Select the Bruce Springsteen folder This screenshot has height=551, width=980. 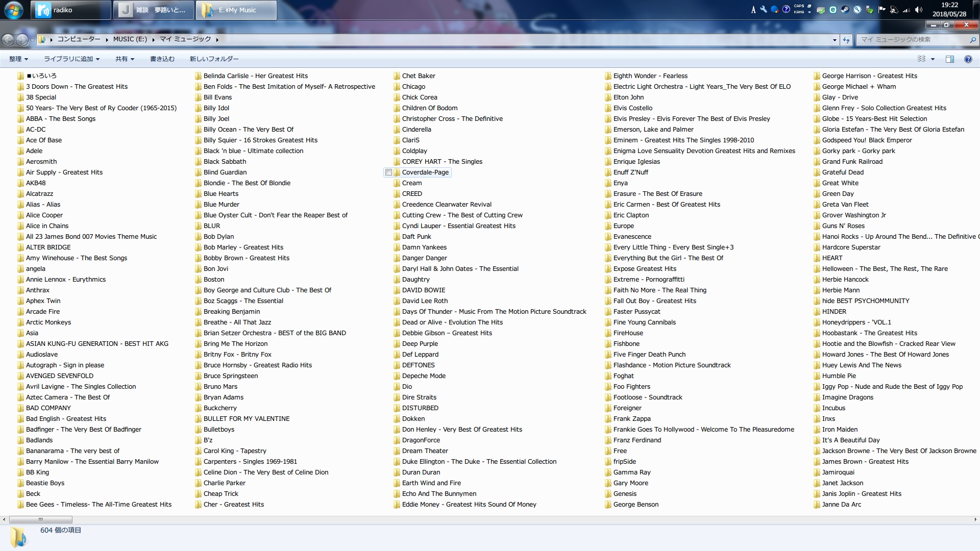[226, 376]
